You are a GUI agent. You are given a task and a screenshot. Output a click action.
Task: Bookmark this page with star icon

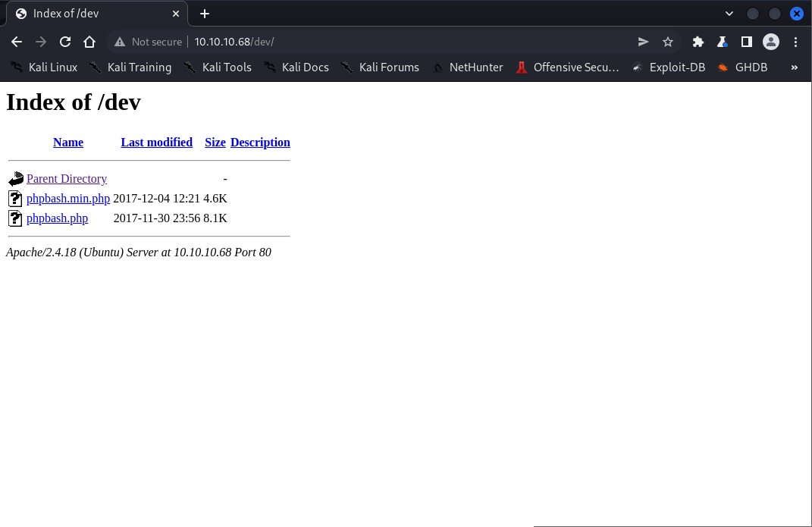coord(668,42)
